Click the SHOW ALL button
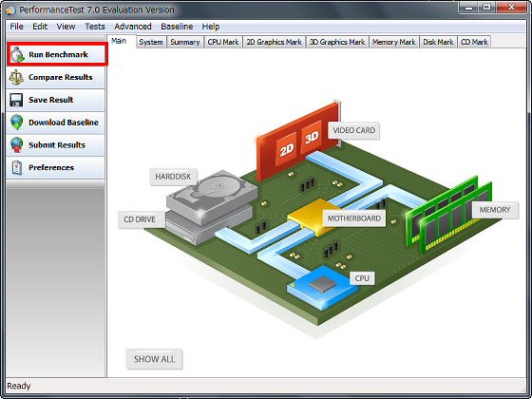Viewport: 532px width, 399px height. pyautogui.click(x=154, y=359)
